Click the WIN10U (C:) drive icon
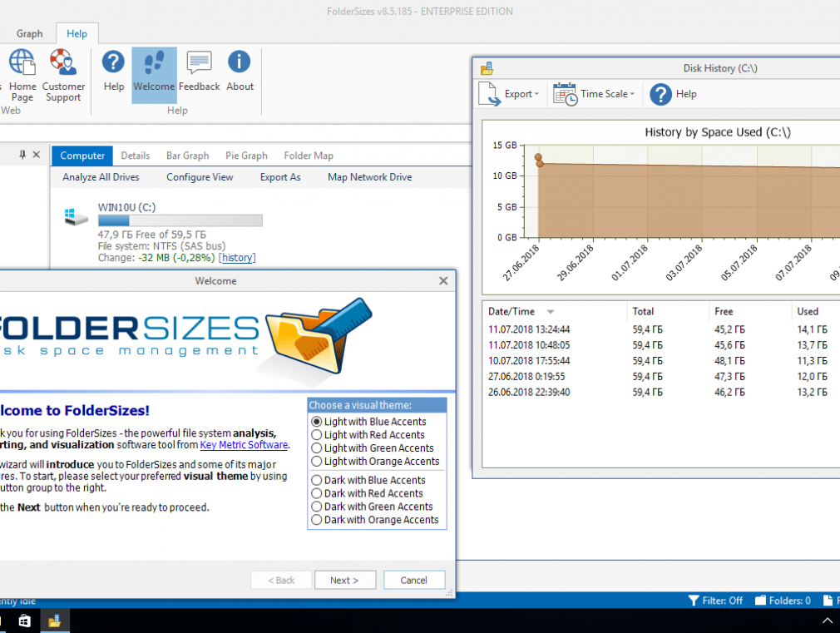Screen dimensions: 840x633 (x=76, y=217)
